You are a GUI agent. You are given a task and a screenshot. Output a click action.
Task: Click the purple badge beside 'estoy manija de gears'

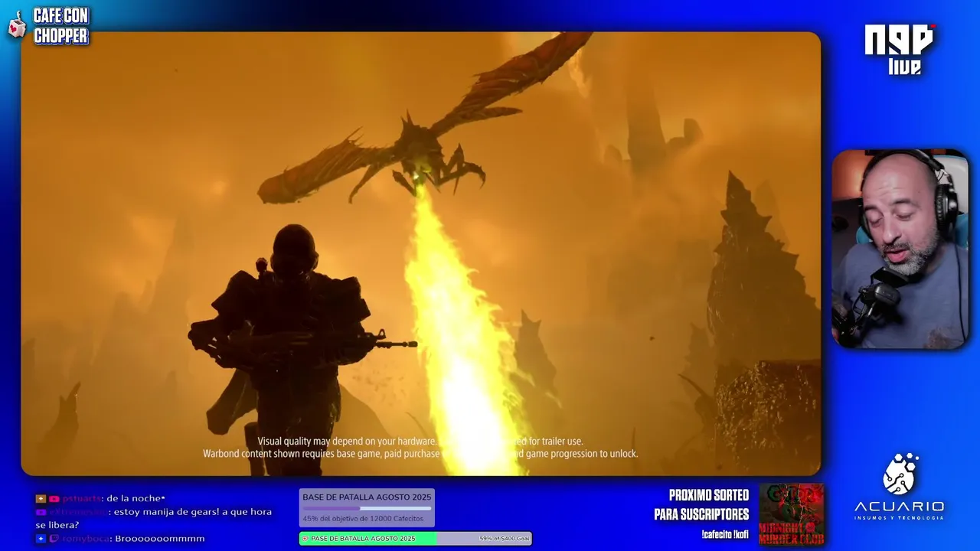pos(41,512)
